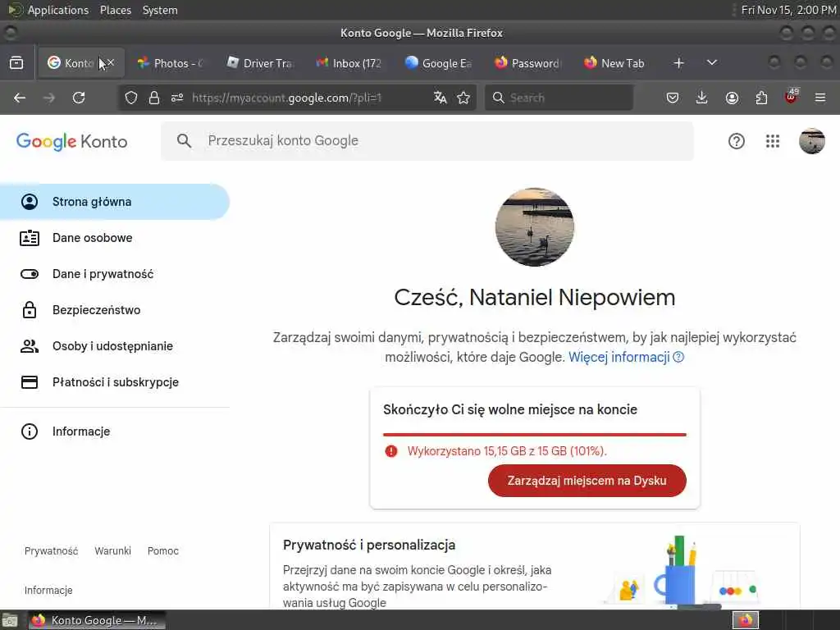The image size is (840, 630).
Task: Open Firefox account icon in toolbar
Action: pyautogui.click(x=732, y=98)
